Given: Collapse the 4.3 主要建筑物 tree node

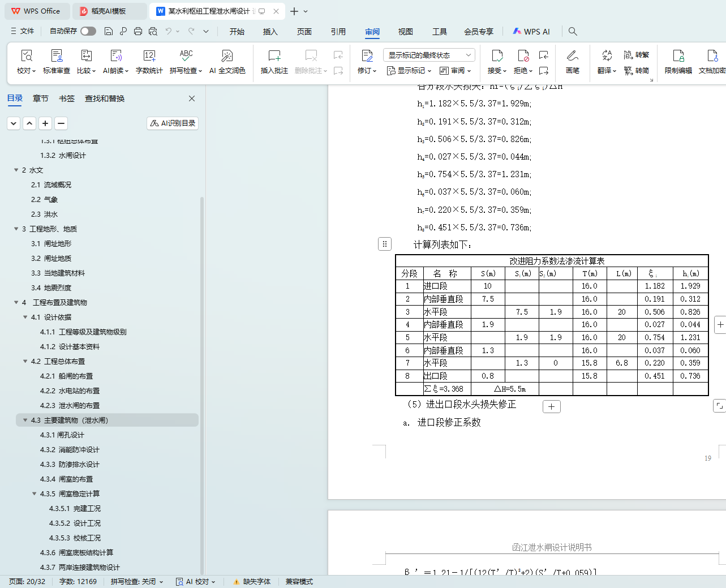Looking at the screenshot, I should (25, 420).
